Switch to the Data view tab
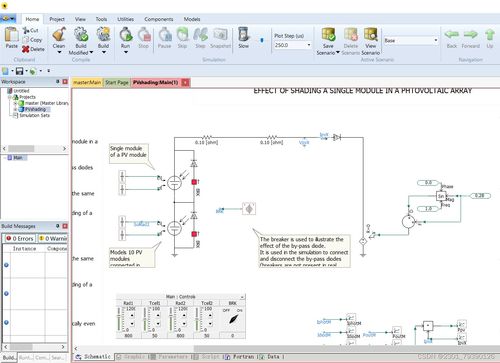This screenshot has height=363, width=500. [x=271, y=357]
